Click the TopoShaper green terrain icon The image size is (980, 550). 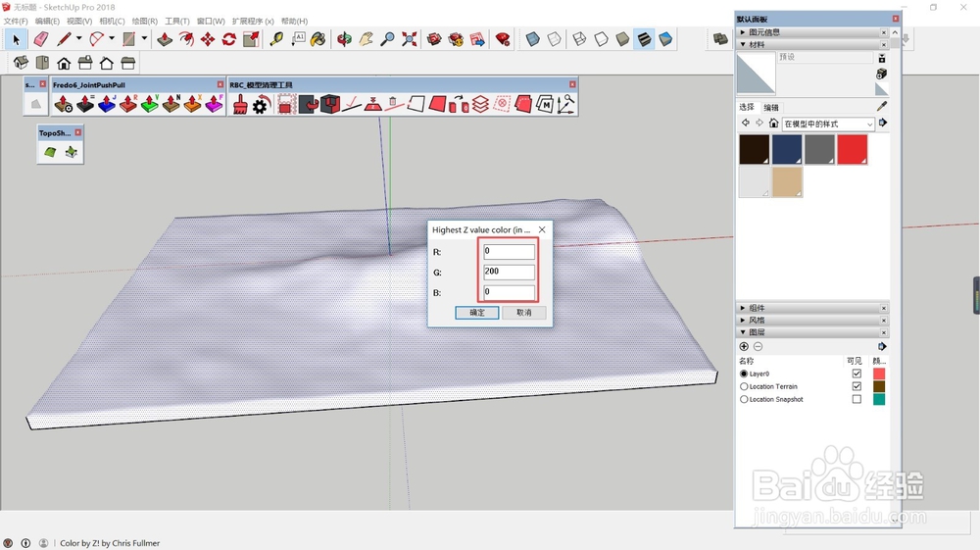[50, 152]
